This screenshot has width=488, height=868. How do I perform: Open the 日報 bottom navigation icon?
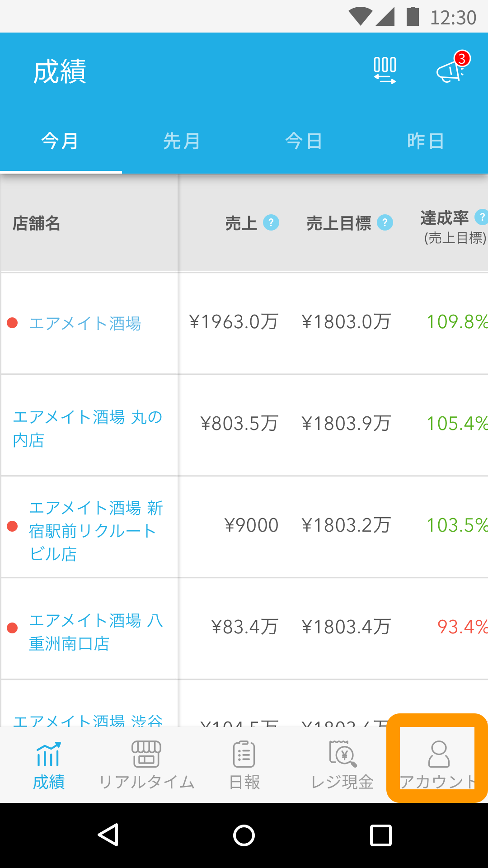pyautogui.click(x=244, y=754)
